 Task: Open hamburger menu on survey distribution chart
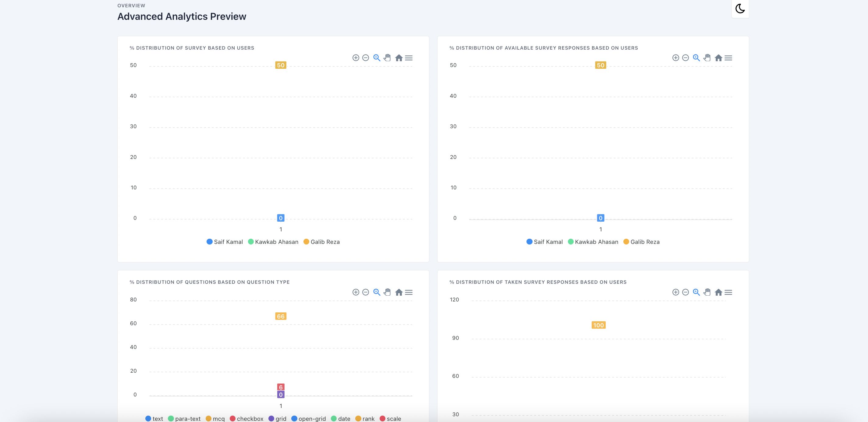409,58
